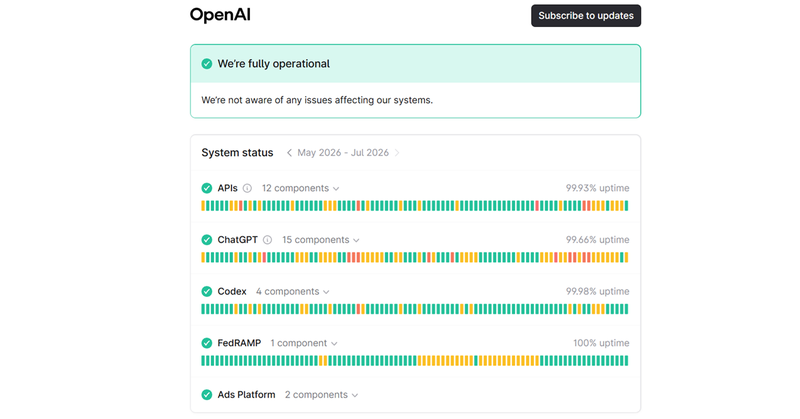This screenshot has height=419, width=800.
Task: Click the green status check beside FedRAMP
Action: coord(207,343)
